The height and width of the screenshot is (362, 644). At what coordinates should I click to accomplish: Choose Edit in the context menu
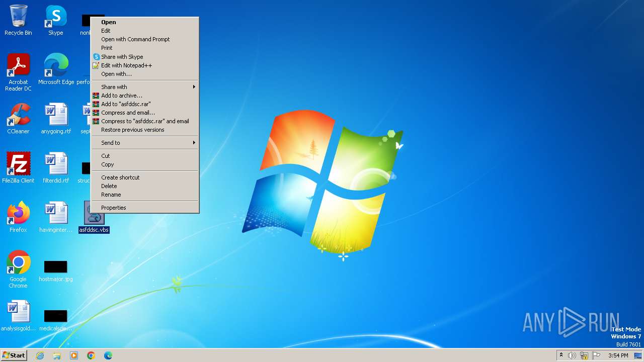pos(145,31)
